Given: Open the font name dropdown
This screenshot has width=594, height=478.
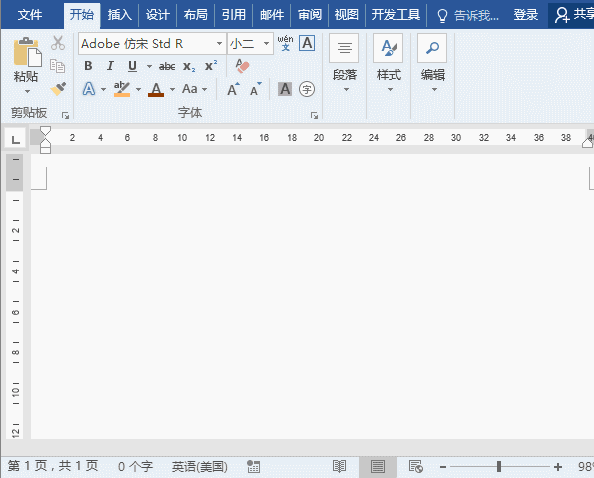Looking at the screenshot, I should point(219,44).
